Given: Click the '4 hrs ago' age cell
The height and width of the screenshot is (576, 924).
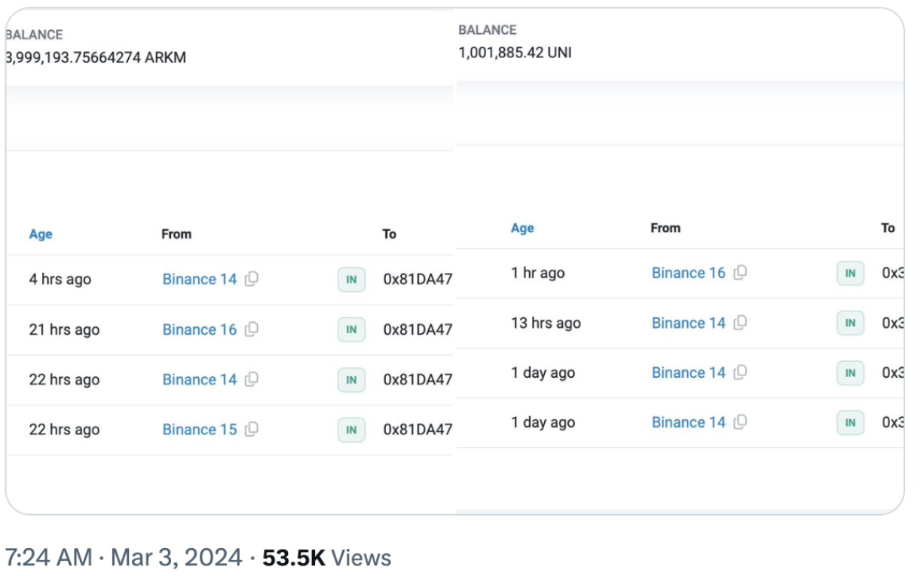Looking at the screenshot, I should pyautogui.click(x=60, y=280).
